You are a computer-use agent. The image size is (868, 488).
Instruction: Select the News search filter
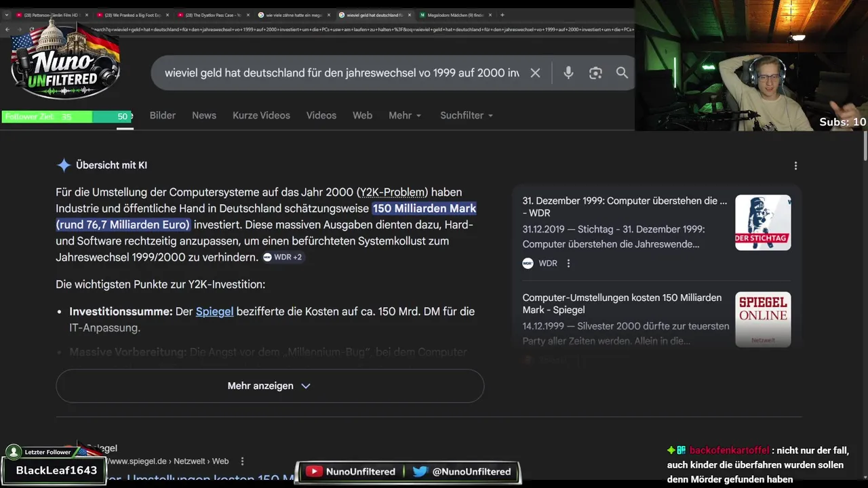click(x=204, y=115)
